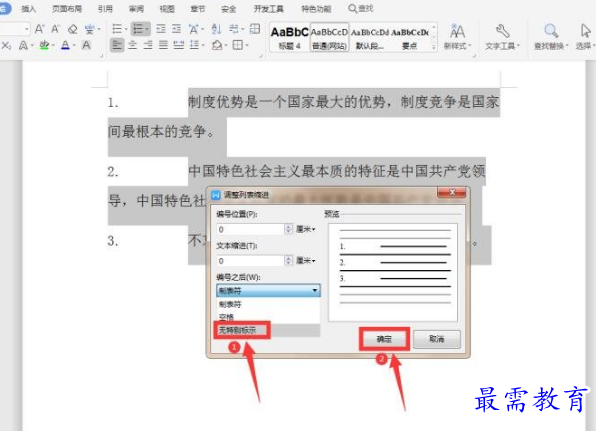Click the 选择 selection cursor tool
The width and height of the screenshot is (596, 431).
(585, 36)
